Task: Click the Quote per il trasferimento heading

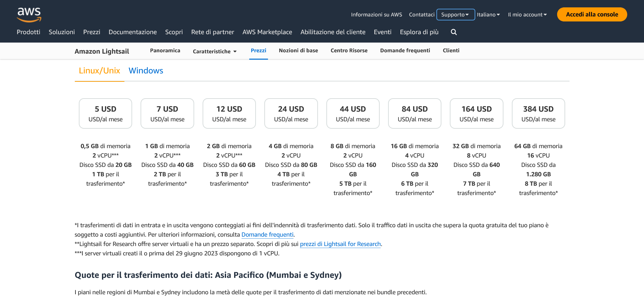Action: (x=208, y=275)
